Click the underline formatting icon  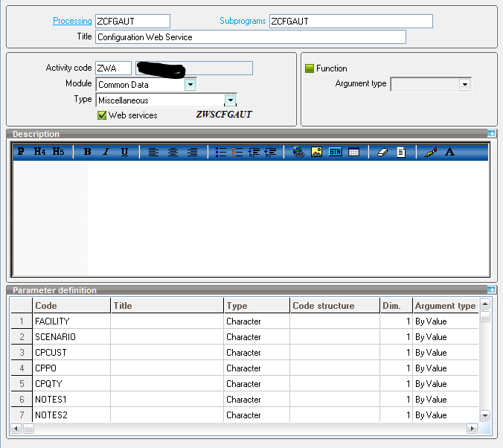pyautogui.click(x=124, y=152)
